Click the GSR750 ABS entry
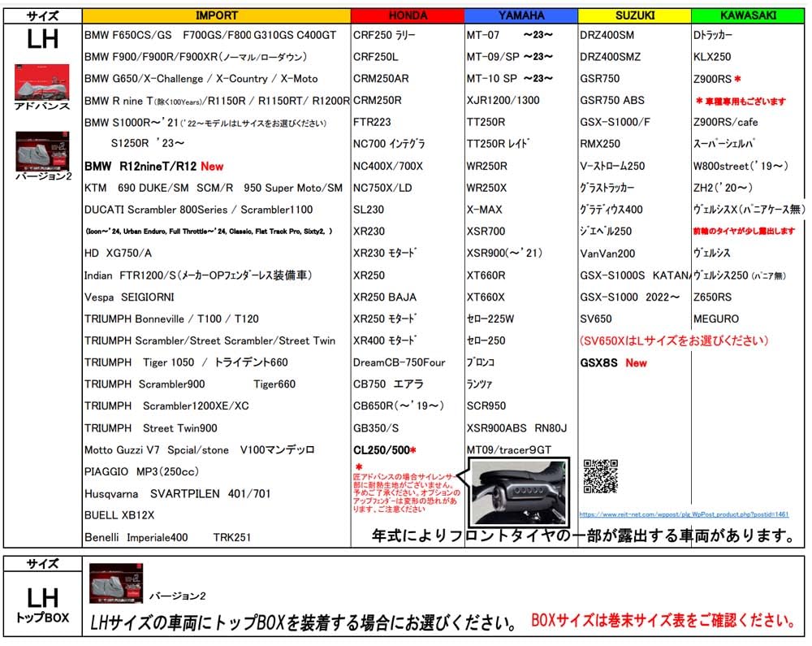The image size is (812, 646). [x=612, y=100]
